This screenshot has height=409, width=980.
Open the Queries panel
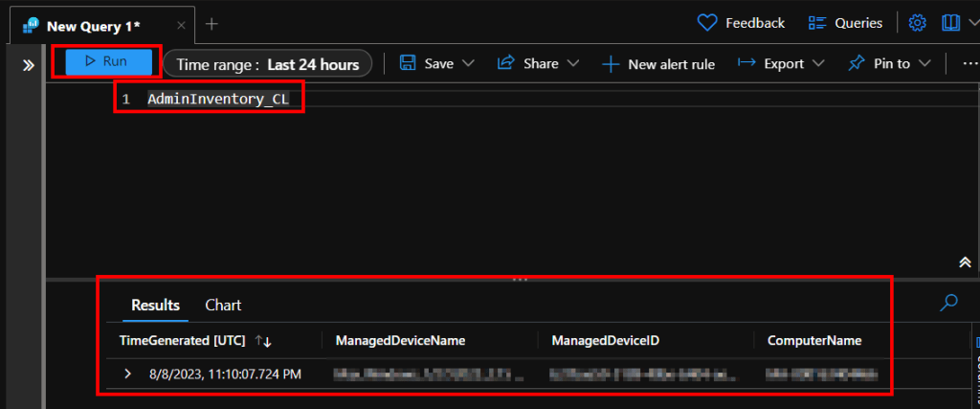pos(845,23)
